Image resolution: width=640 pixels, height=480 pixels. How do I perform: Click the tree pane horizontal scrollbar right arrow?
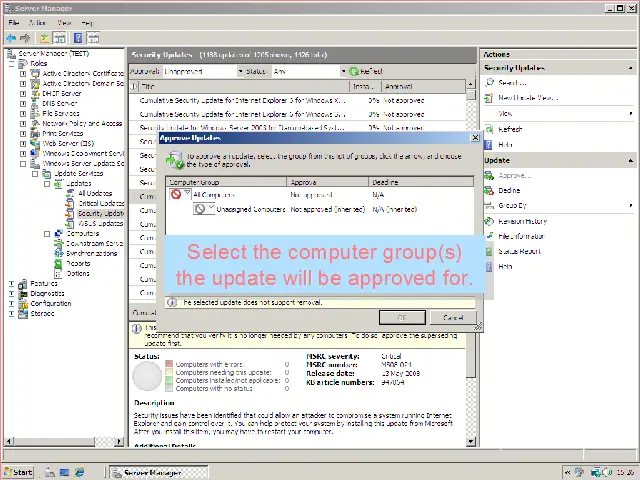click(x=119, y=441)
